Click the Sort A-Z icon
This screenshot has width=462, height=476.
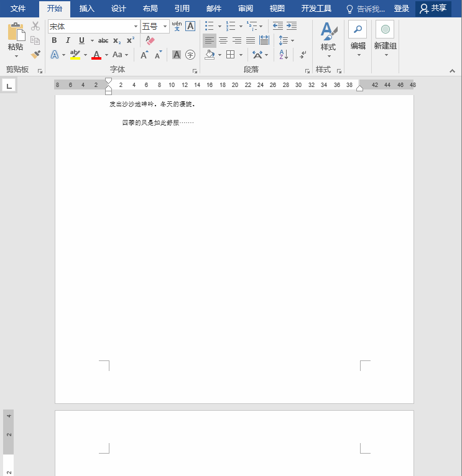pyautogui.click(x=284, y=55)
